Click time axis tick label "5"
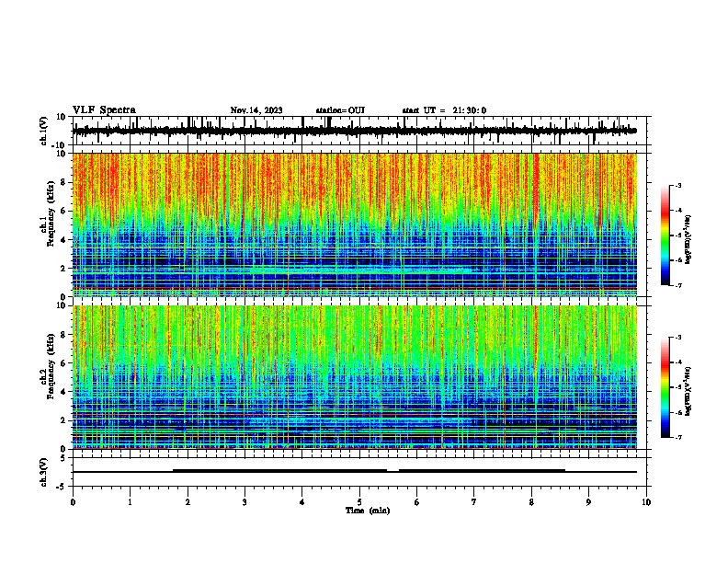Screen dimensions: 728x563 [359, 502]
